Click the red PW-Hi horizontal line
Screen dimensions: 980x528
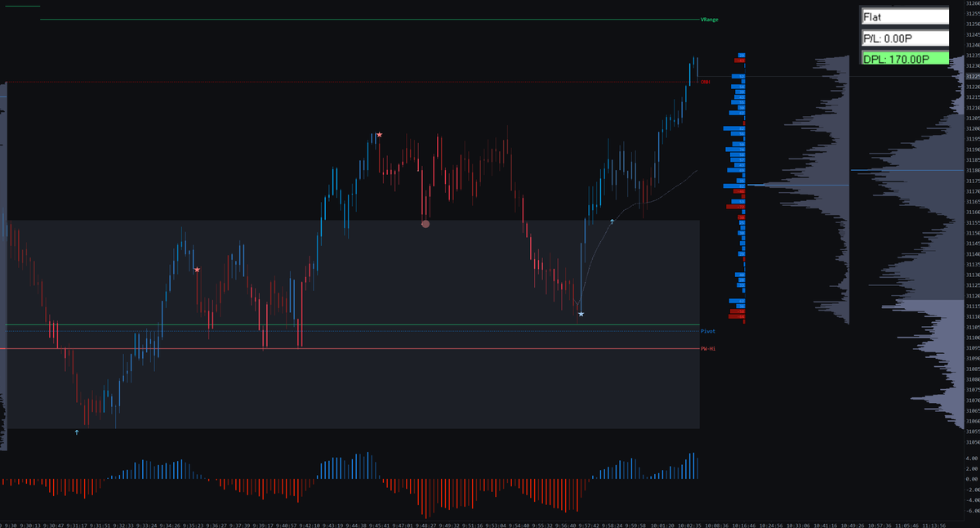pyautogui.click(x=350, y=349)
